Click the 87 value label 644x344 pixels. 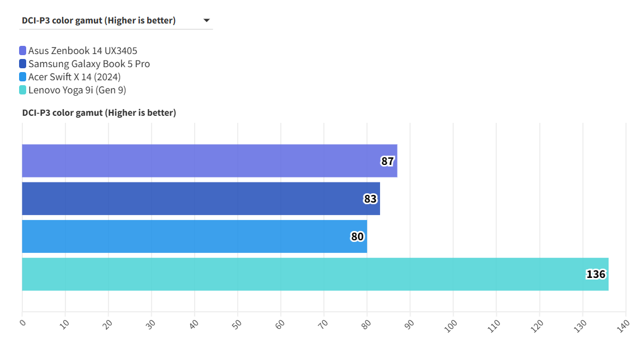[x=387, y=161]
